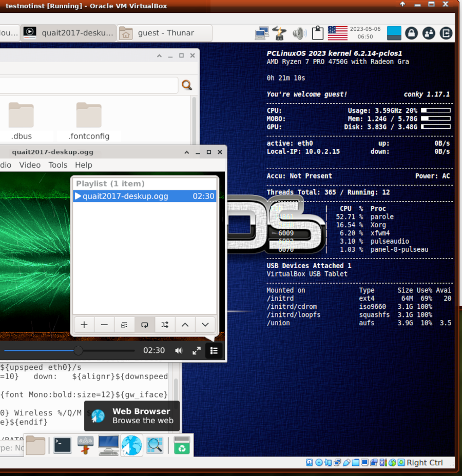Open the Tools menu
The width and height of the screenshot is (462, 476).
(57, 165)
